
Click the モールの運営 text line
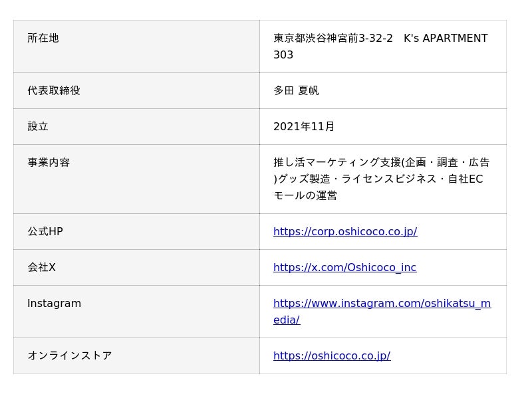click(x=305, y=195)
